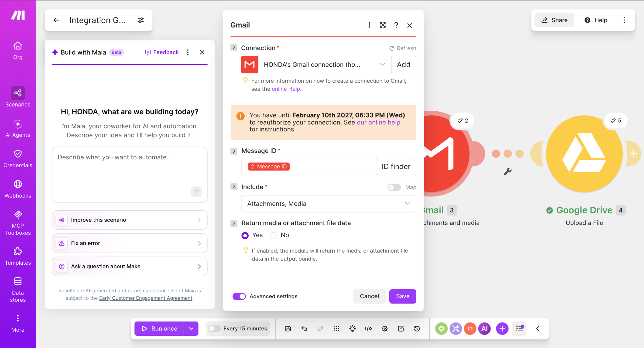
Task: Open Webhooks in the sidebar
Action: pyautogui.click(x=18, y=189)
